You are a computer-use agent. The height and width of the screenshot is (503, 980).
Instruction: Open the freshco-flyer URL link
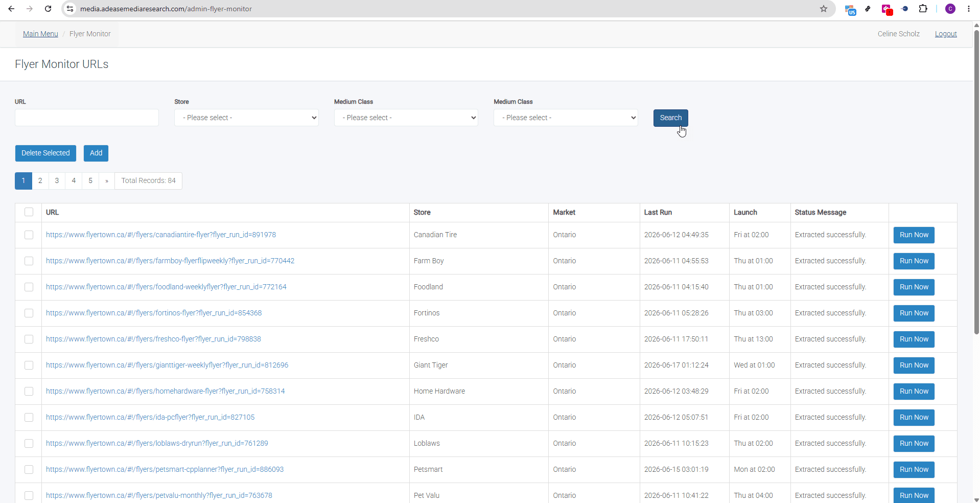pyautogui.click(x=153, y=339)
